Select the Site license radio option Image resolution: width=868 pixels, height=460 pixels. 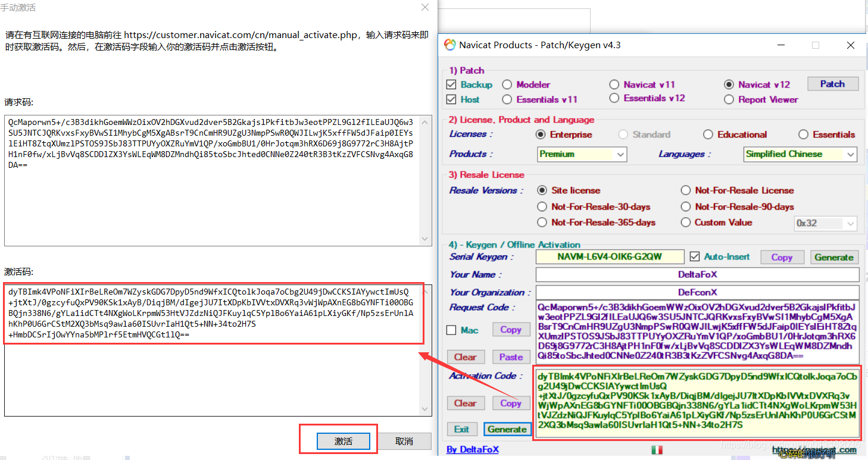[542, 190]
